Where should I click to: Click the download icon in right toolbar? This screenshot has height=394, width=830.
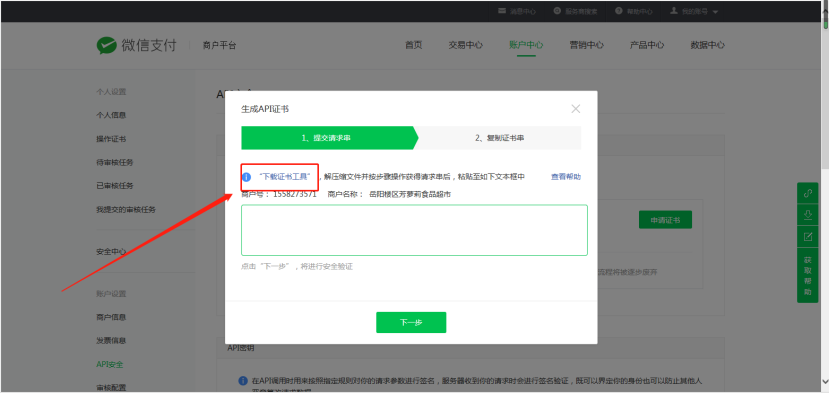pyautogui.click(x=808, y=215)
